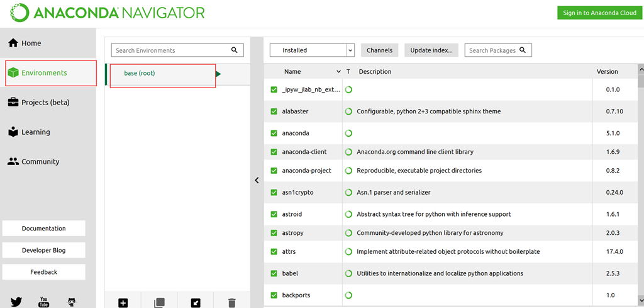Uncheck the astropy package checkbox
The height and width of the screenshot is (308, 644).
coord(274,233)
